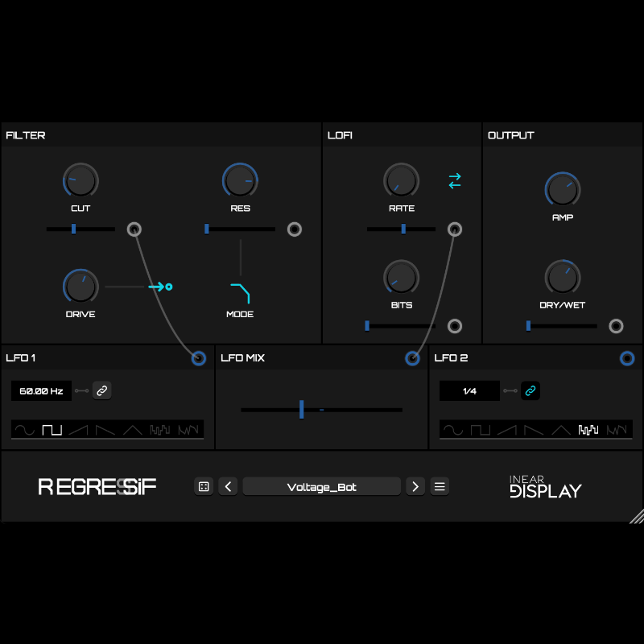Open the Voltage_Bot preset name list
Viewport: 644px width, 644px height.
point(321,487)
